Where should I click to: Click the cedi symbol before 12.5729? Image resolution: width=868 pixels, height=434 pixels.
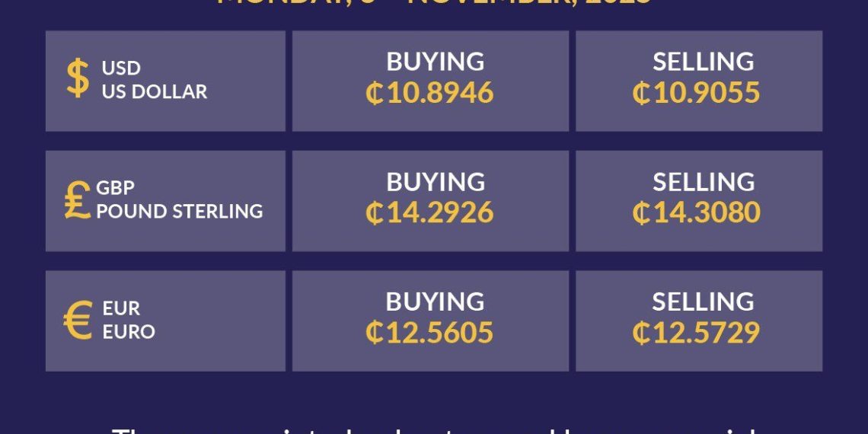pyautogui.click(x=640, y=333)
